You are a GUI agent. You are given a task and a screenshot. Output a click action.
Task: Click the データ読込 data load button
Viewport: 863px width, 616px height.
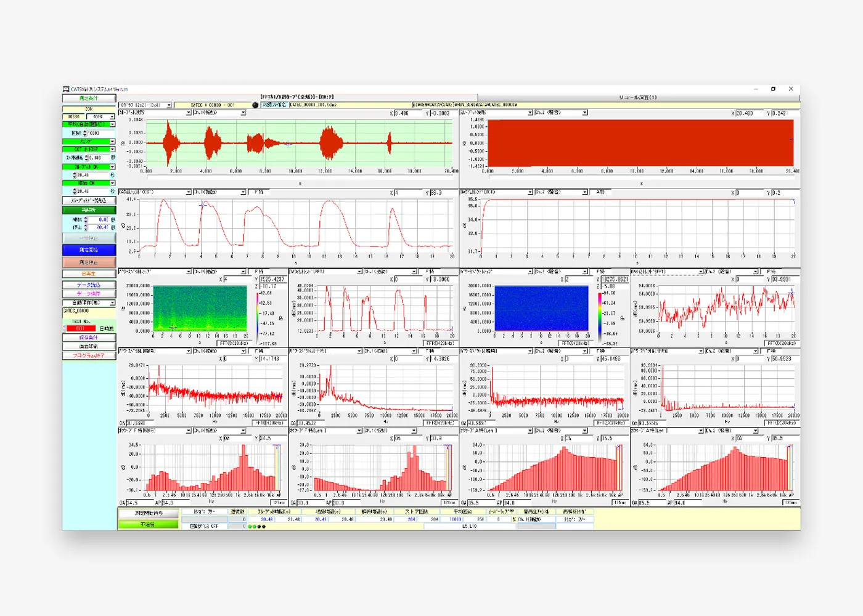tap(89, 285)
